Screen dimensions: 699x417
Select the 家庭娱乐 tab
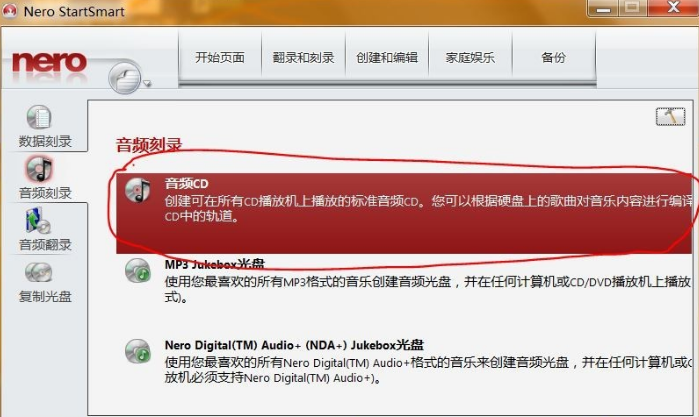click(470, 58)
